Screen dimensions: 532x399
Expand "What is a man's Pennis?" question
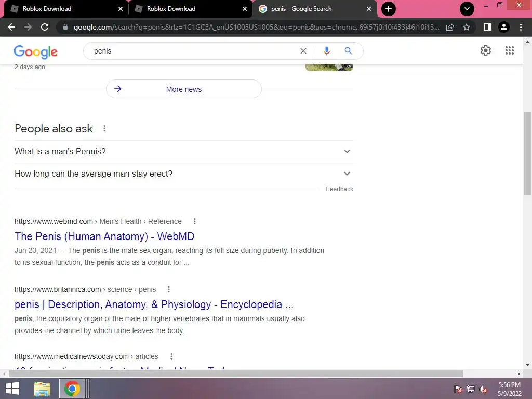click(184, 151)
